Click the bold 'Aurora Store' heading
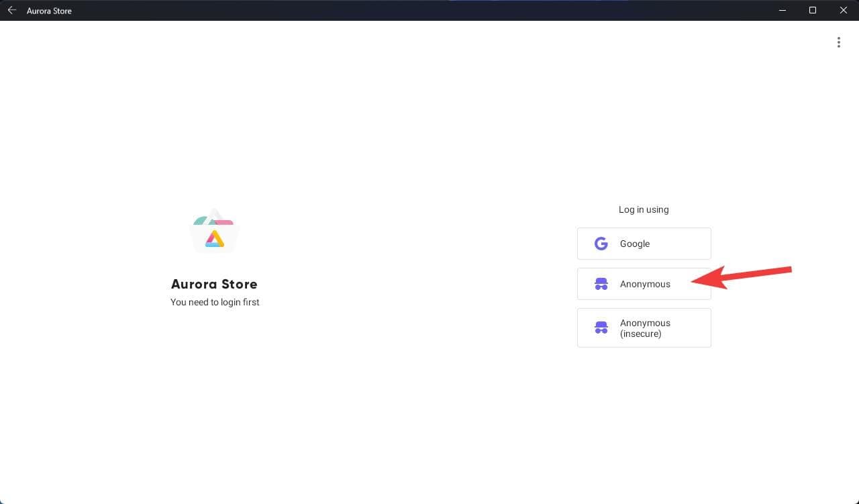 click(x=214, y=284)
